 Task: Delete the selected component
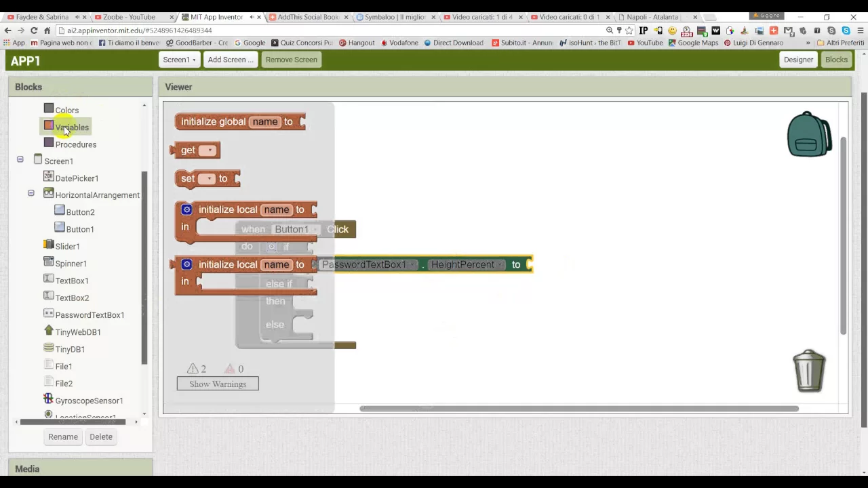click(101, 436)
